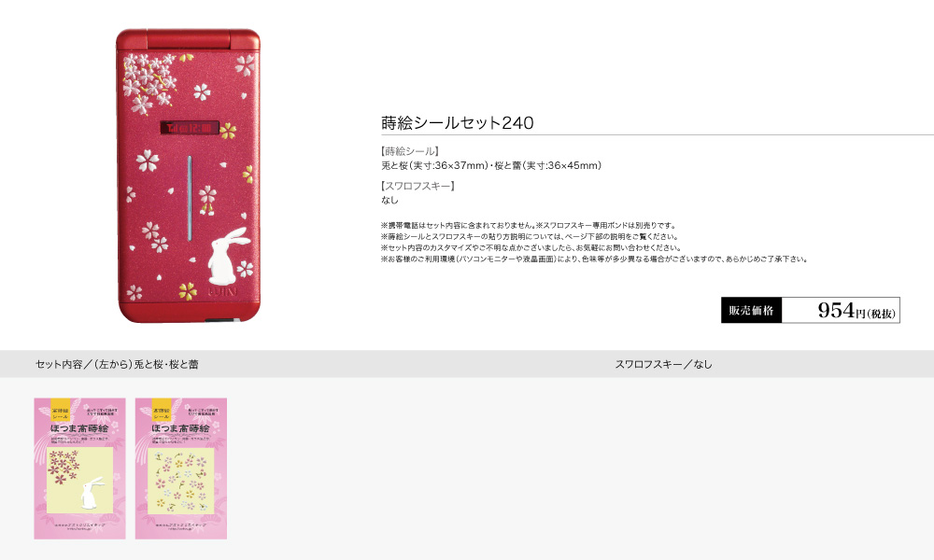Click the 販売価格 black label

(751, 310)
